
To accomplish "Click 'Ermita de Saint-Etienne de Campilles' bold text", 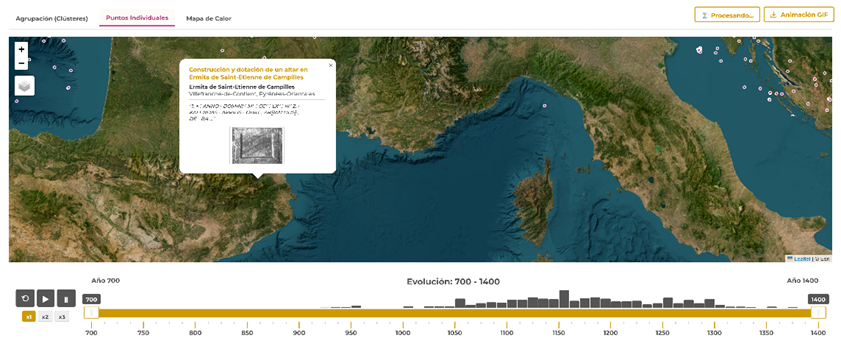I will 242,87.
